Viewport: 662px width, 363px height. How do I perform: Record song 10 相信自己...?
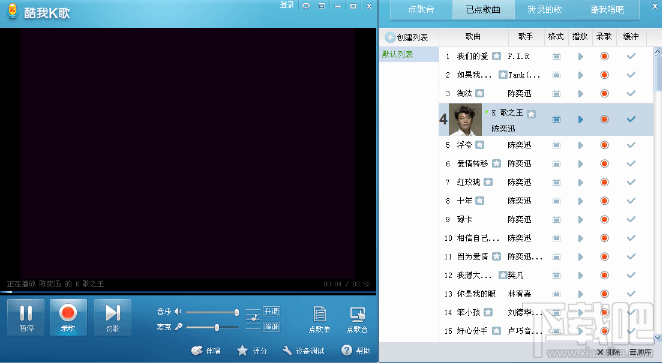pos(605,238)
